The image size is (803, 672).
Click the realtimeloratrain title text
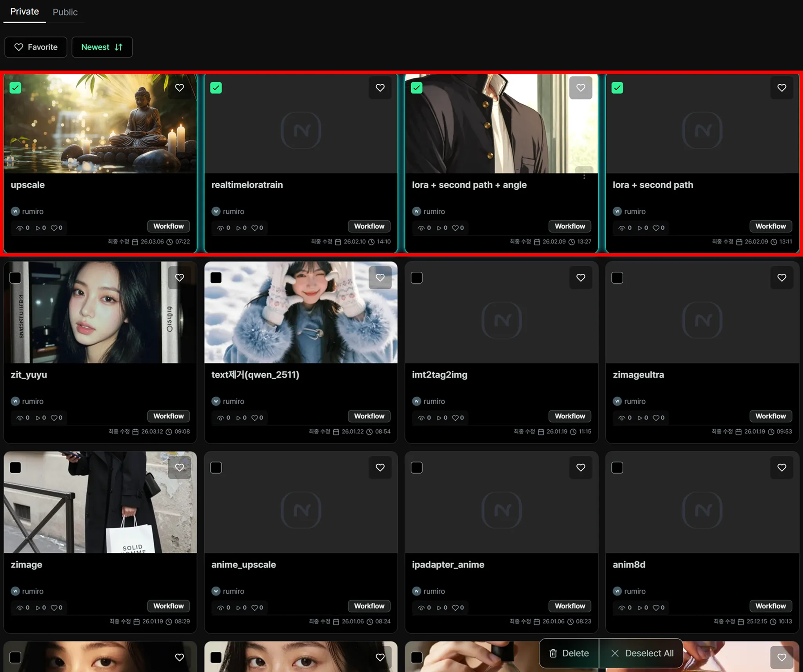coord(247,185)
